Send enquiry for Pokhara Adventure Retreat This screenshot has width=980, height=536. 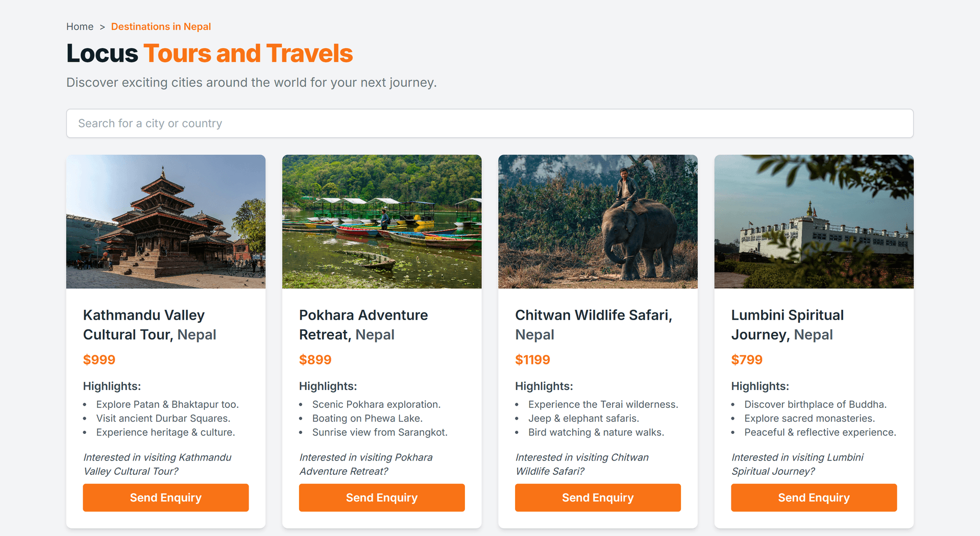pos(382,498)
